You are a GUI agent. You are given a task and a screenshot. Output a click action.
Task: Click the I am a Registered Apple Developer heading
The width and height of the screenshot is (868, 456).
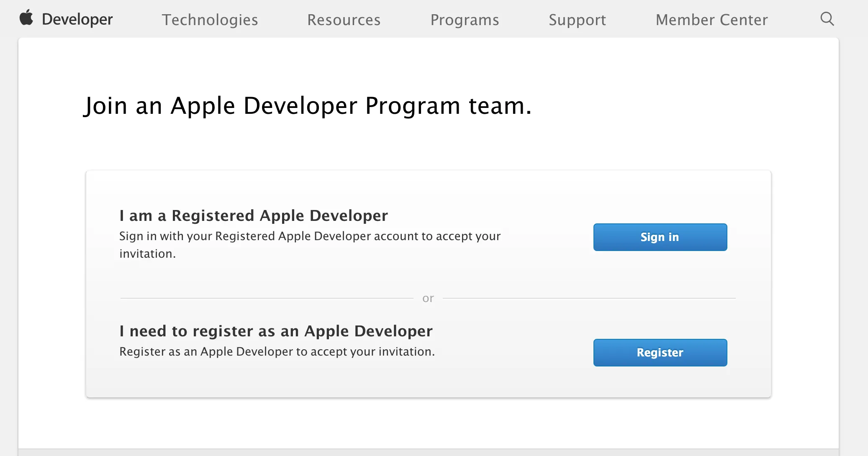coord(253,215)
